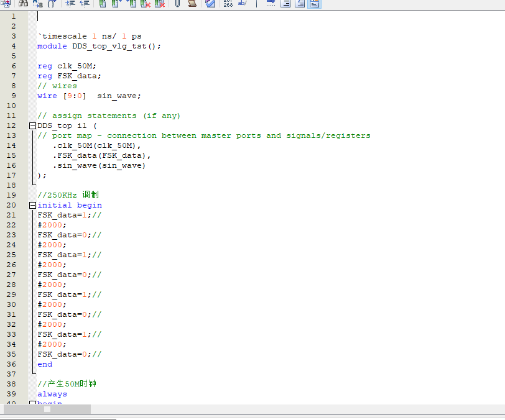505x420 pixels.
Task: Open the Replace text tool icon
Action: 38,3
